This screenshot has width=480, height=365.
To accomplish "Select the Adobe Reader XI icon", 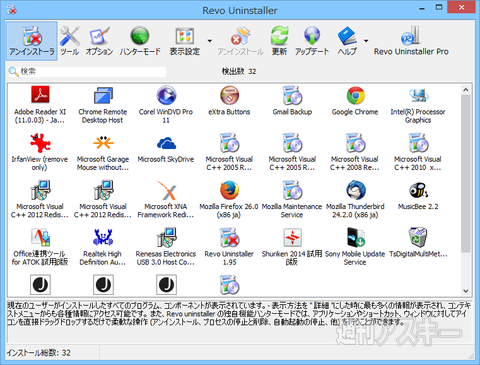I will pos(40,95).
